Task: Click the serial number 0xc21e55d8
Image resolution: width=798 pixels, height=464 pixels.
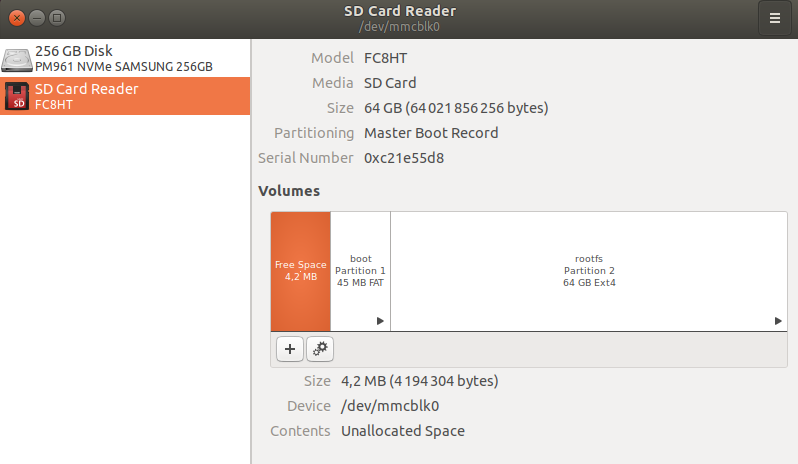Action: click(x=404, y=158)
